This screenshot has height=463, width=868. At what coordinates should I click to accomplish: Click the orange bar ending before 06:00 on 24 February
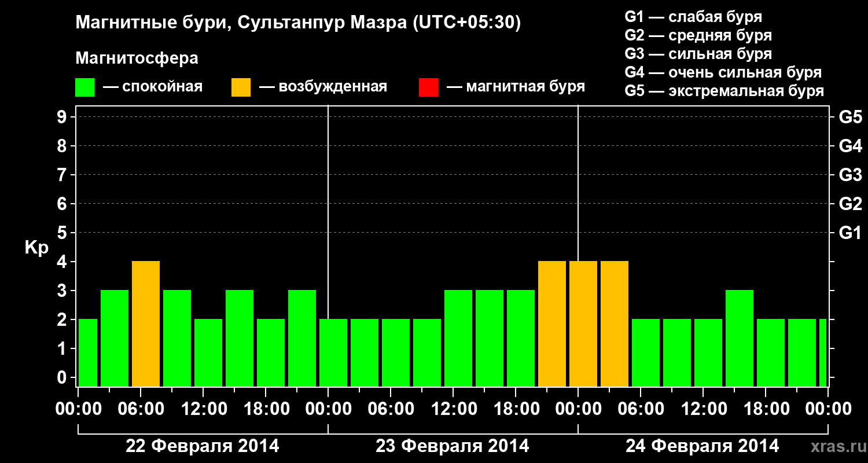click(x=615, y=324)
